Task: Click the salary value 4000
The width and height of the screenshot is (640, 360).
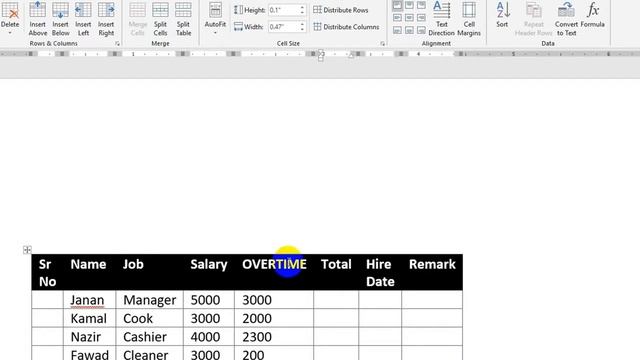Action: pos(205,337)
